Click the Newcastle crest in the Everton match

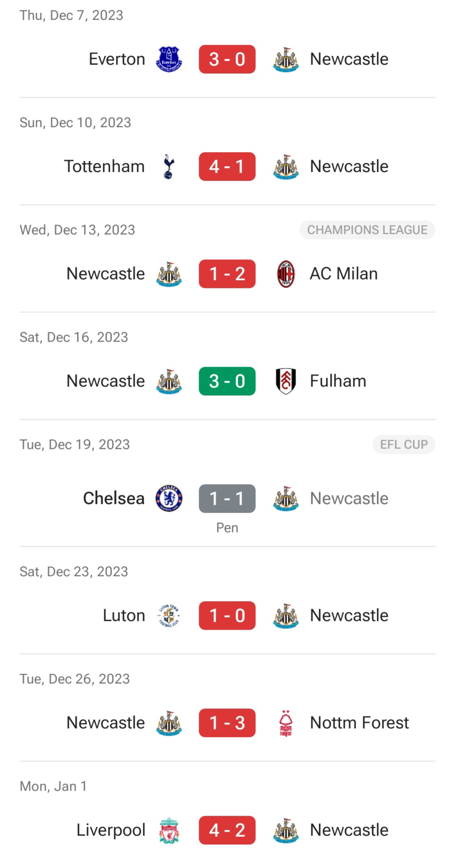pos(286,59)
